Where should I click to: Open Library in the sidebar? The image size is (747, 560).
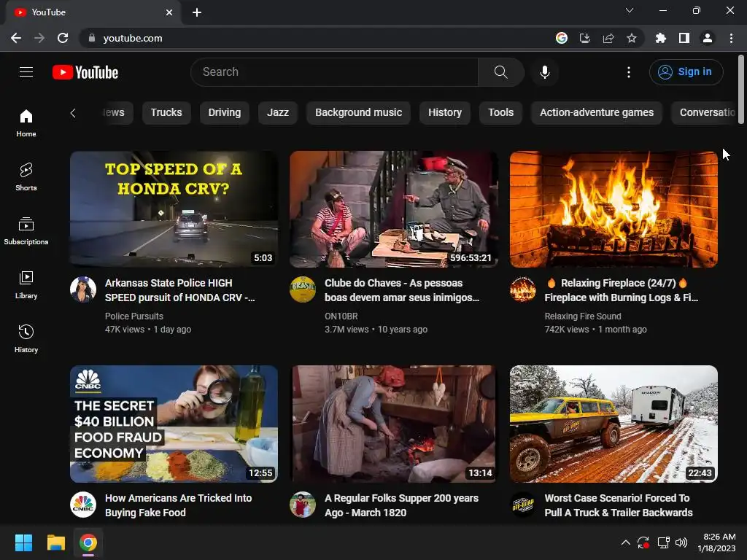click(x=26, y=285)
